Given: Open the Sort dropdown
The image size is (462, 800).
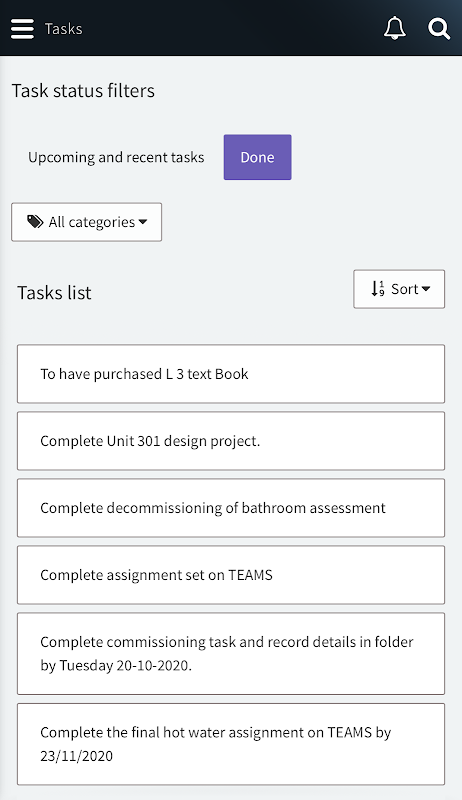Looking at the screenshot, I should pyautogui.click(x=399, y=289).
